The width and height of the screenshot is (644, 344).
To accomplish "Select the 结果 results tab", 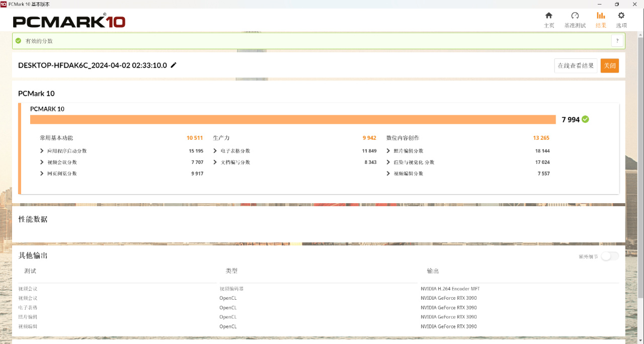I will (601, 20).
